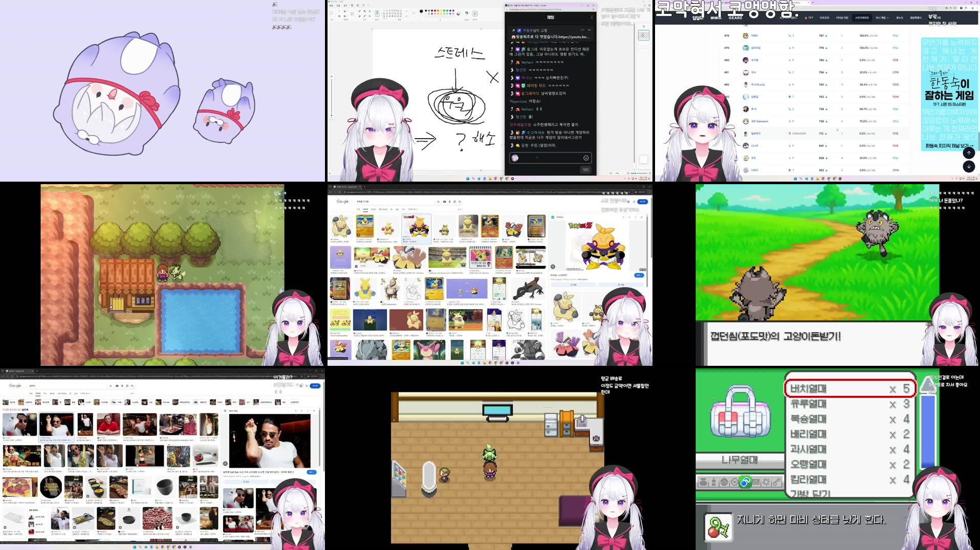Click the 채팅 send button in chat

click(585, 169)
